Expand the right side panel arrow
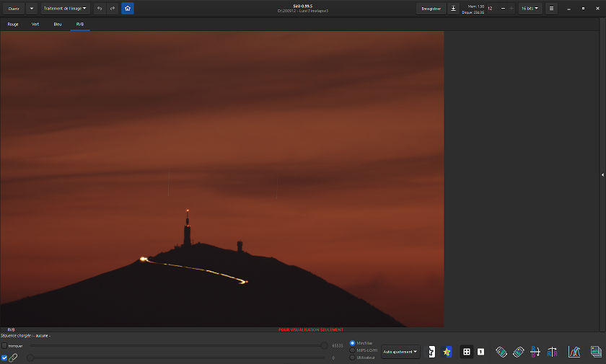Image resolution: width=606 pixels, height=364 pixels. (x=602, y=175)
